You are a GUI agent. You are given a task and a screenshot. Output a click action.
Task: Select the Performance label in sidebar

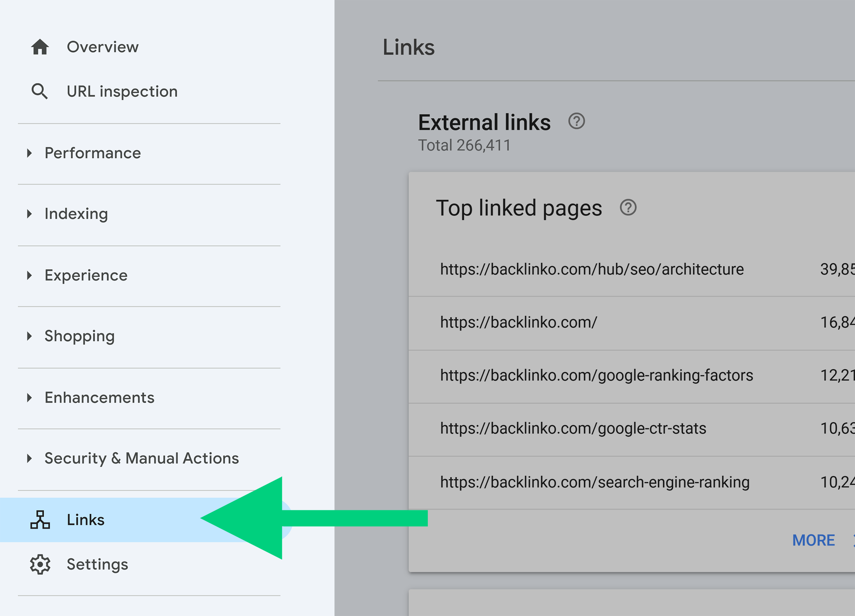93,153
